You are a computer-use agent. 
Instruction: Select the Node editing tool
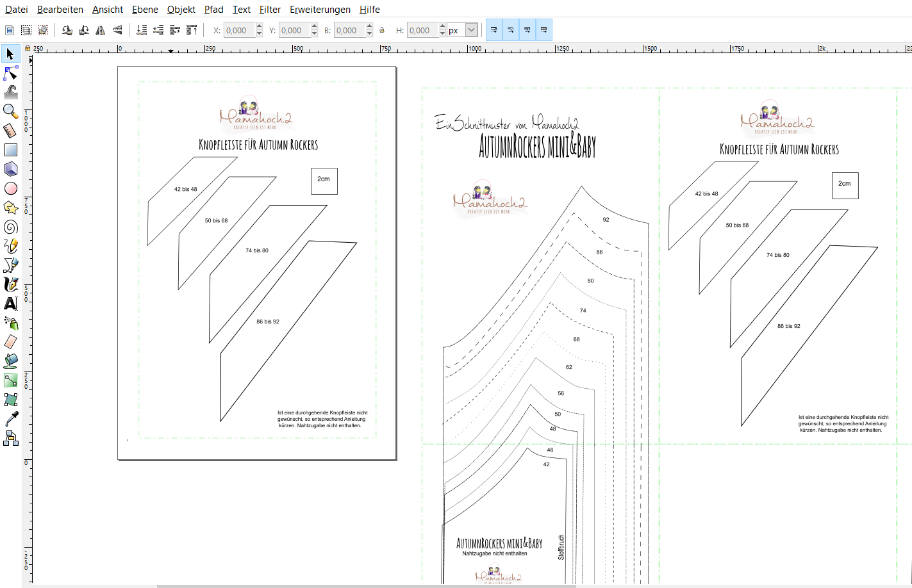click(11, 73)
